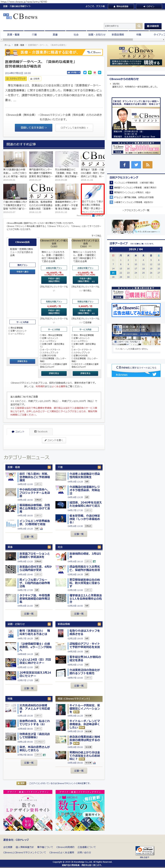Select day 21 in archive calendar

(113, 273)
